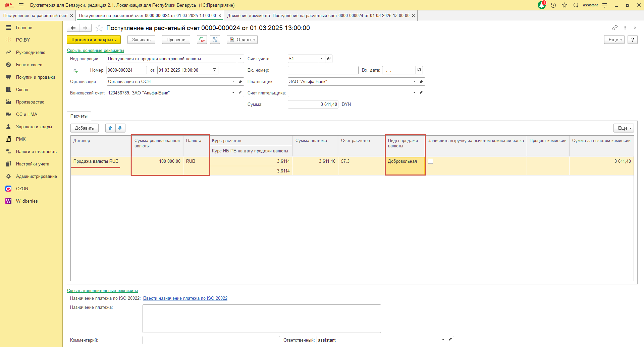Open calendar picker for document date
The height and width of the screenshot is (347, 644).
pos(215,70)
